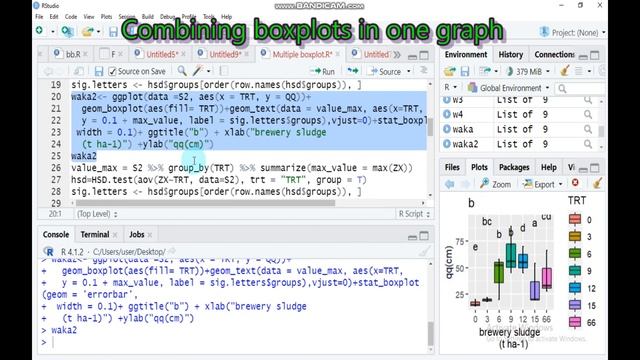Clear environment objects with broom icon

point(565,71)
